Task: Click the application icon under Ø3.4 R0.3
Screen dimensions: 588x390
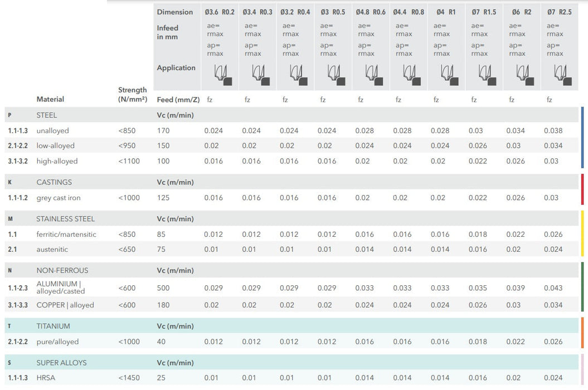Action: (x=261, y=75)
